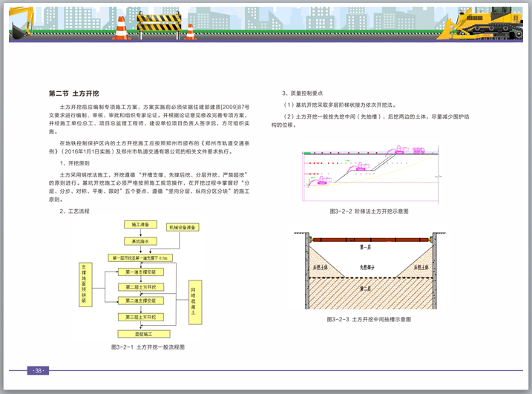Click the flowchart box 第三层土方开挖
The image size is (532, 394).
tap(140, 318)
